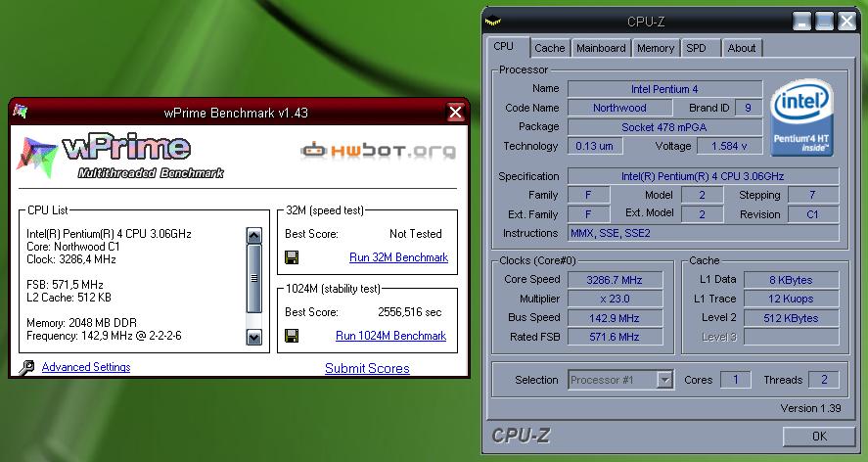The height and width of the screenshot is (462, 868).
Task: Click the L1 Data value 8 KBytes
Action: coord(791,280)
